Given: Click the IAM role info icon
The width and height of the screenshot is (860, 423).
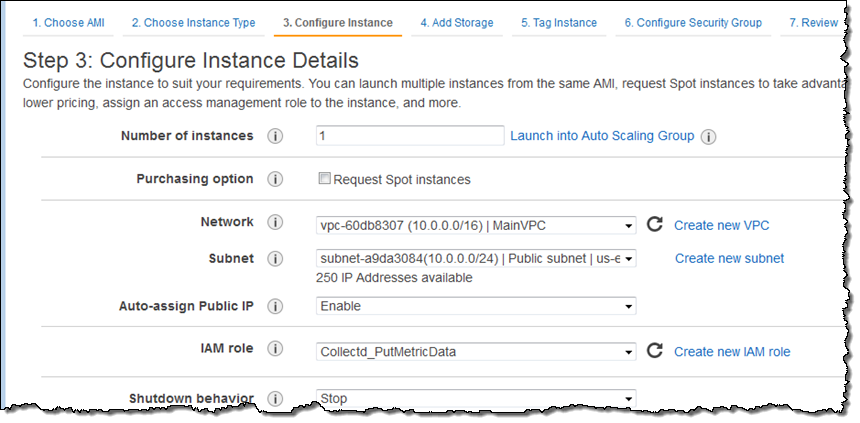Looking at the screenshot, I should (276, 350).
